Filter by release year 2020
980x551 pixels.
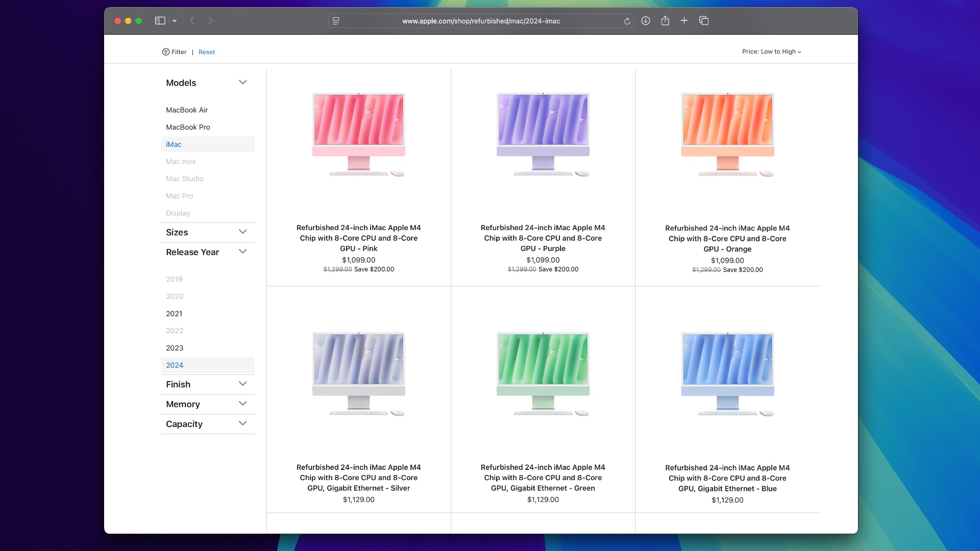(x=175, y=297)
